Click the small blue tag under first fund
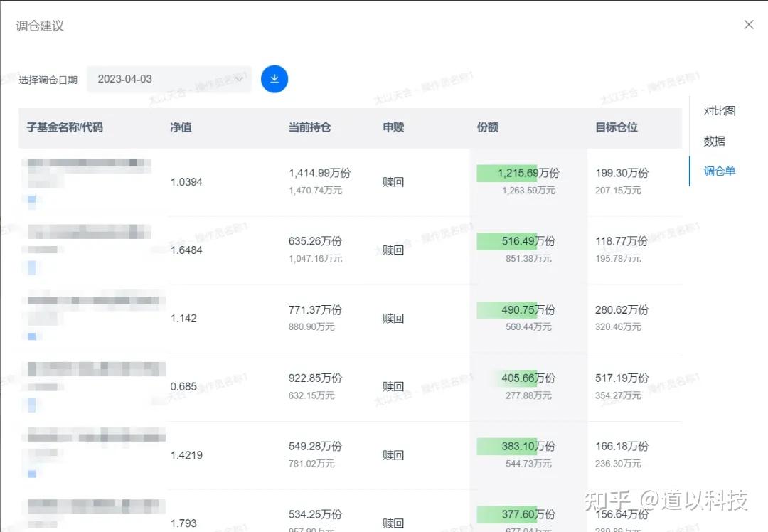 coord(32,200)
